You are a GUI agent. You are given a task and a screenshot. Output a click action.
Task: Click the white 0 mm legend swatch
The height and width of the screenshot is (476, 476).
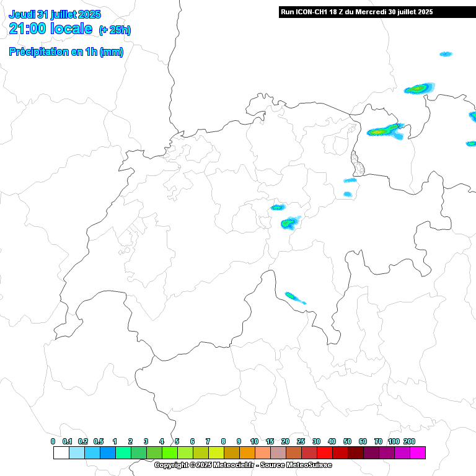[61, 452]
